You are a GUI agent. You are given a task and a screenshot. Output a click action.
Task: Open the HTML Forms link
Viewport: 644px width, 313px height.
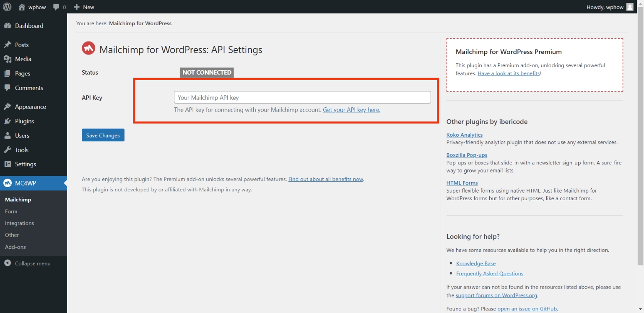click(462, 183)
